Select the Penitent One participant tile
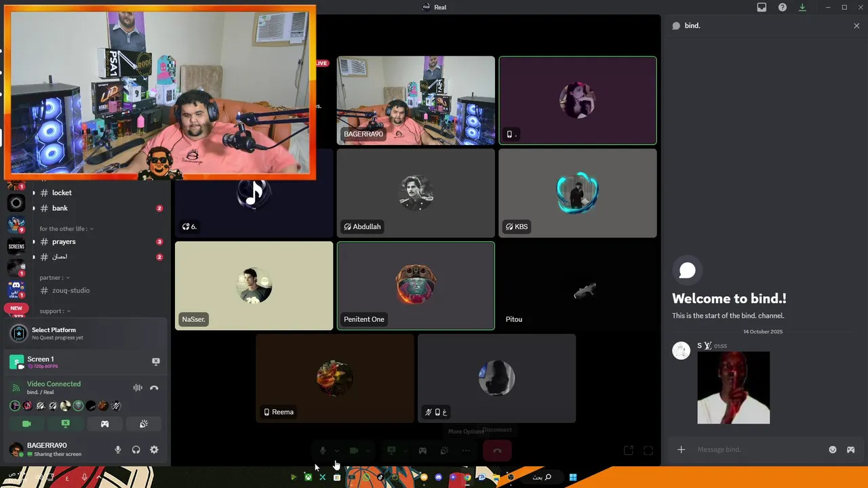Screen dimensions: 868x488 click(x=416, y=285)
